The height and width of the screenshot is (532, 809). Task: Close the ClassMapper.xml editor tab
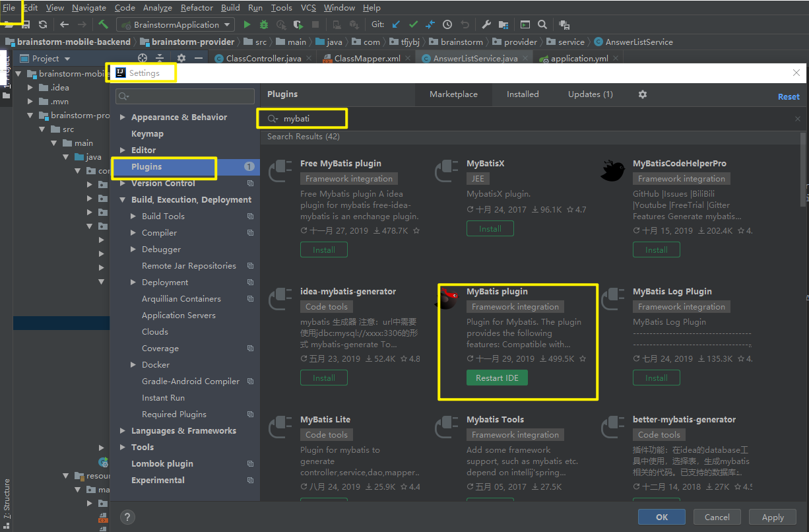pyautogui.click(x=408, y=58)
